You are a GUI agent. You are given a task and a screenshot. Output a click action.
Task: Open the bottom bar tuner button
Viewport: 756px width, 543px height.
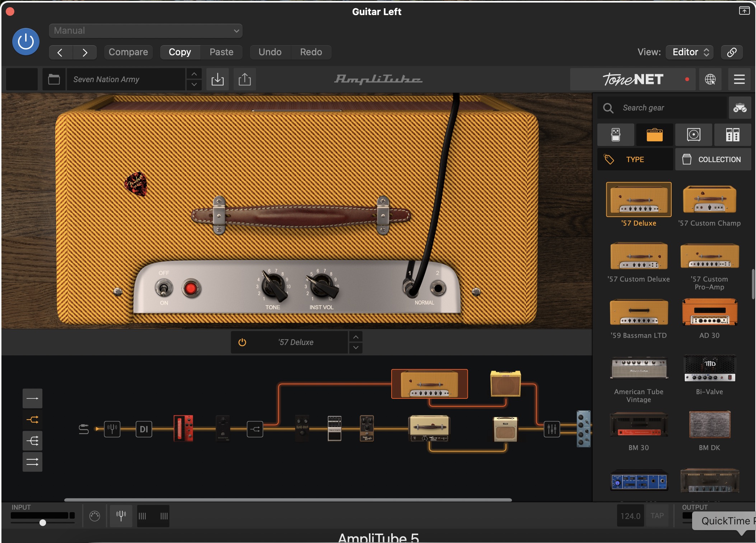121,516
